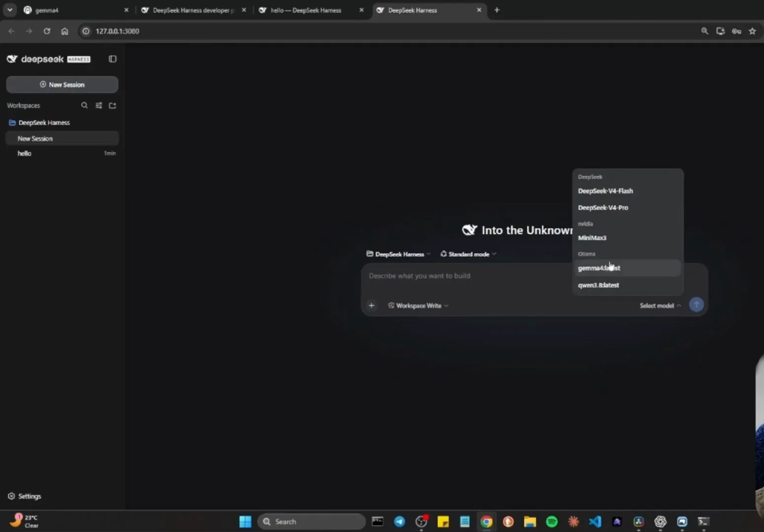Screen dimensions: 764x532
Task: Open the password key icon in address bar
Action: click(736, 31)
